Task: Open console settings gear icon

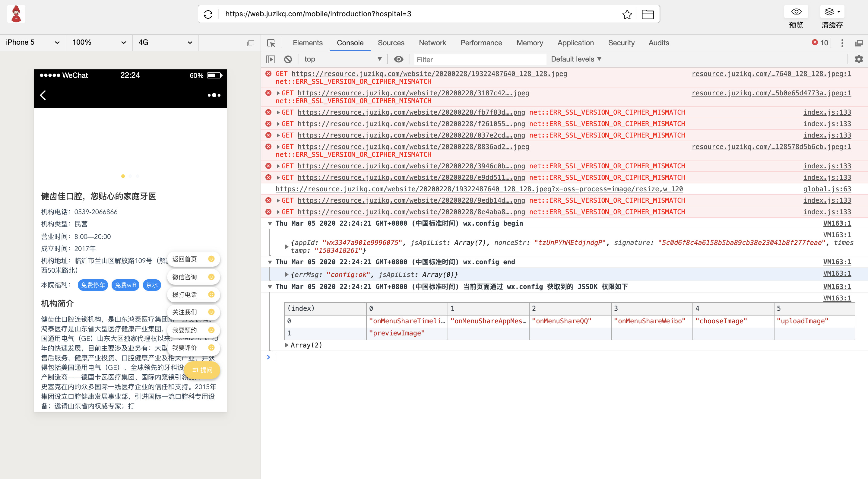Action: click(x=859, y=59)
